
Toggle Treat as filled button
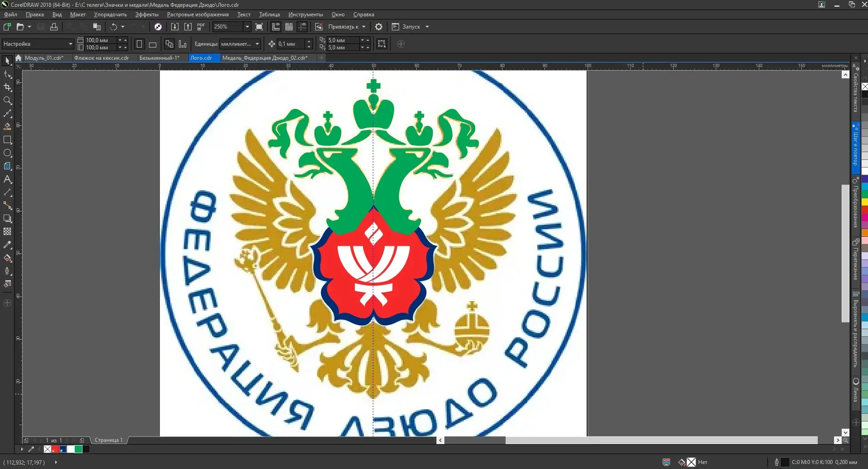pos(382,44)
